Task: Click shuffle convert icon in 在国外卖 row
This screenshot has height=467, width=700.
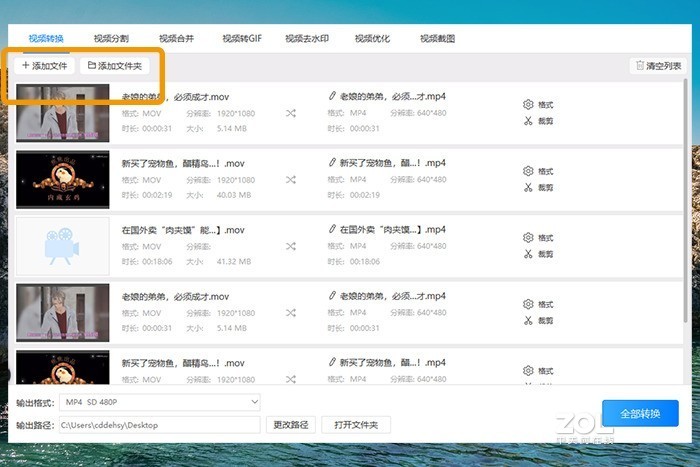Action: (x=291, y=246)
